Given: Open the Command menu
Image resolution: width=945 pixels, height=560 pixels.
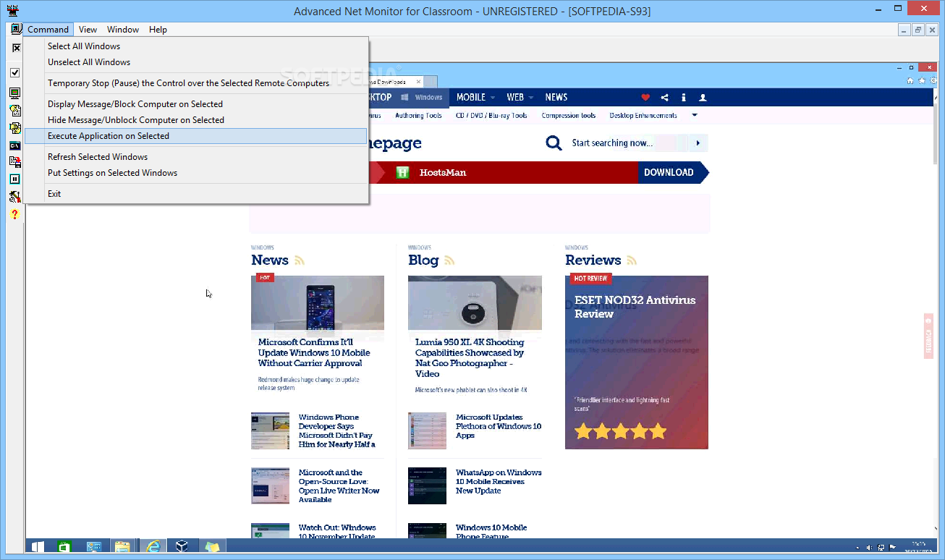Looking at the screenshot, I should pos(48,30).
